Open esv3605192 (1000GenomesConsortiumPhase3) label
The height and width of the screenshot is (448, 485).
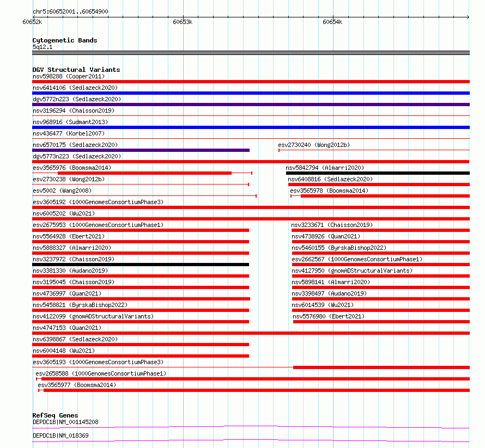click(98, 202)
